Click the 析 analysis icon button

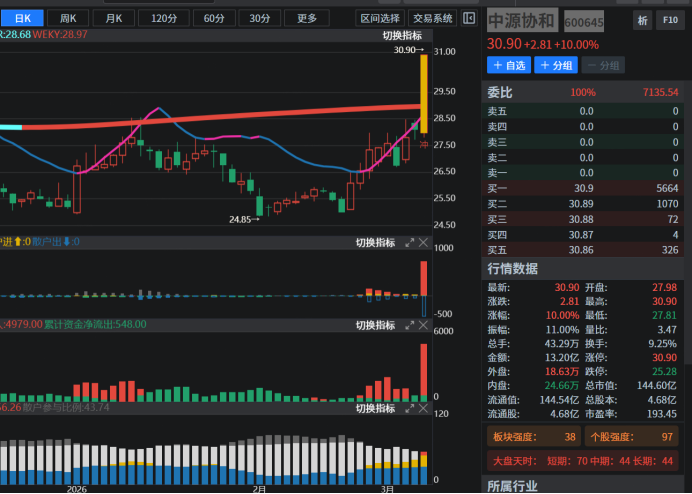pyautogui.click(x=640, y=20)
